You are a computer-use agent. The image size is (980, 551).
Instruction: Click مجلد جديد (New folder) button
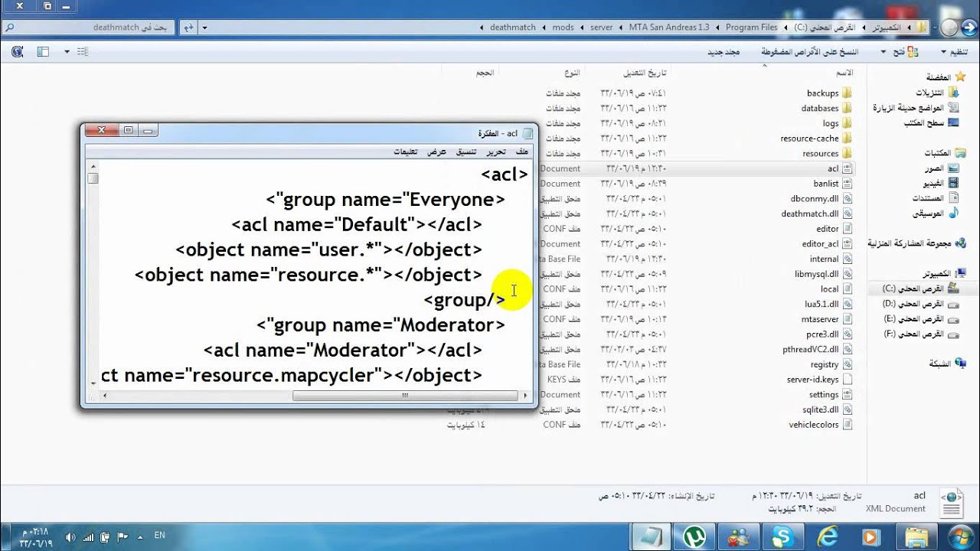click(x=723, y=52)
